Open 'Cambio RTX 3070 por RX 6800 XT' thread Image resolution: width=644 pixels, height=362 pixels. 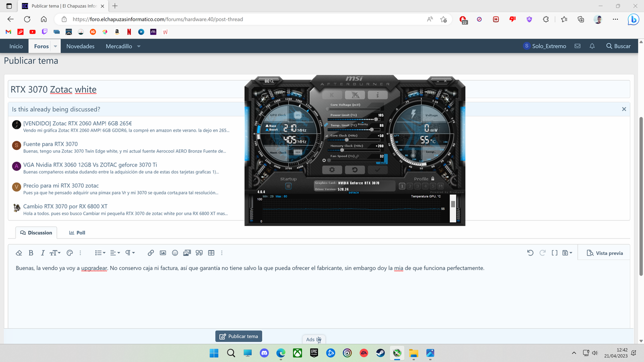pyautogui.click(x=65, y=207)
